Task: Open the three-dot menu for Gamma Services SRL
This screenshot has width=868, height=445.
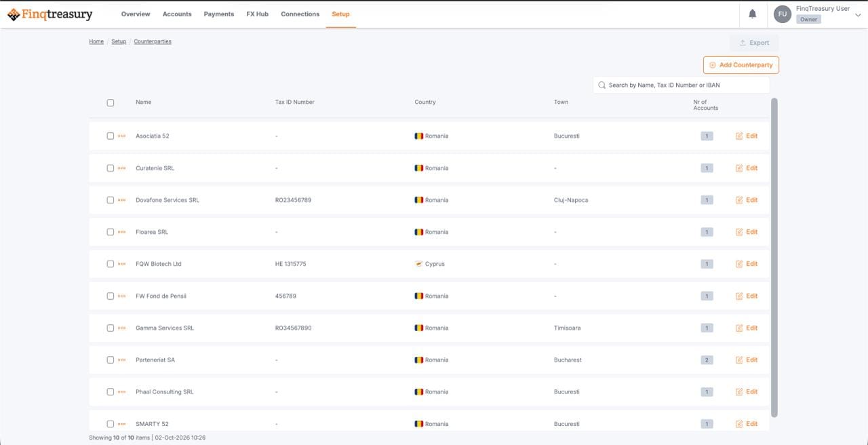Action: pos(122,328)
